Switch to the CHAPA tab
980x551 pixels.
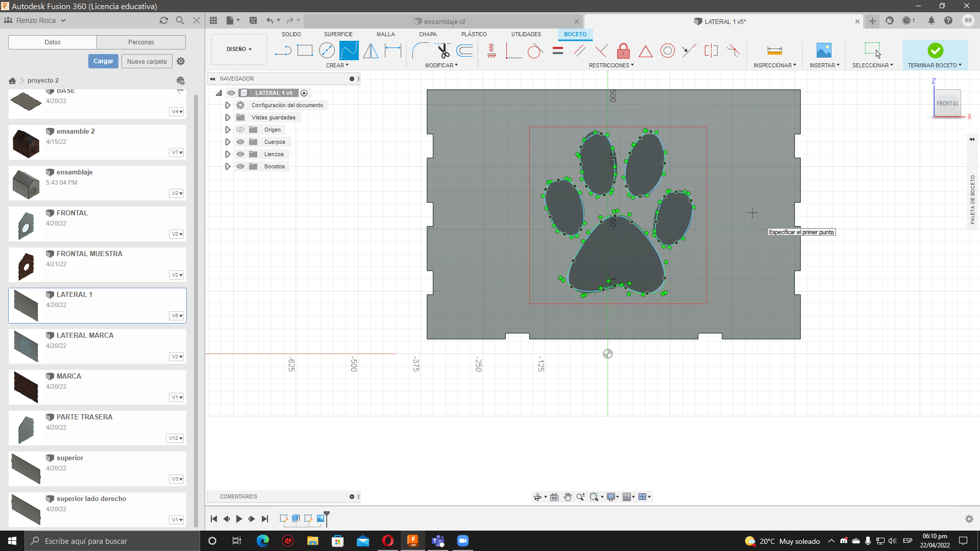click(x=428, y=34)
